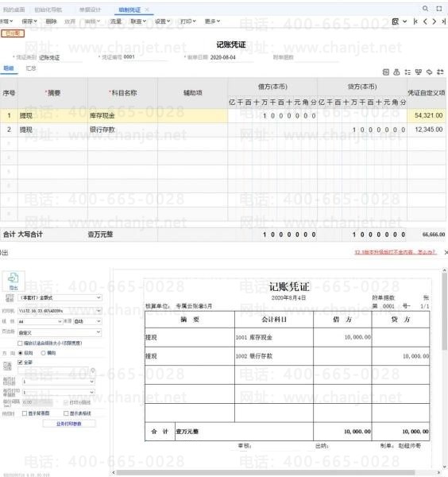Toggle the 显示背景图 checkbox
Screen dimensions: 448x477
click(x=25, y=413)
